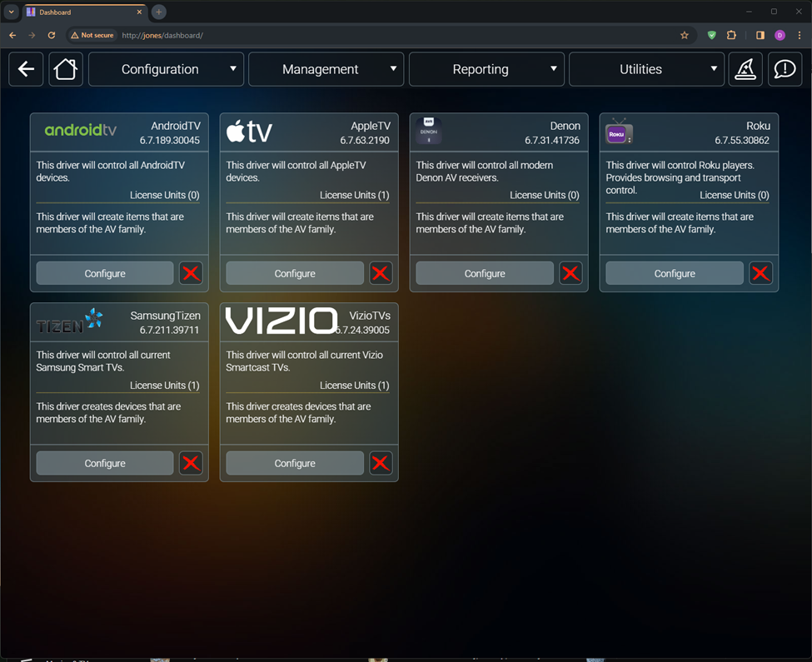Configure the VizioTVs driver
Viewport: 812px width, 662px height.
(295, 463)
